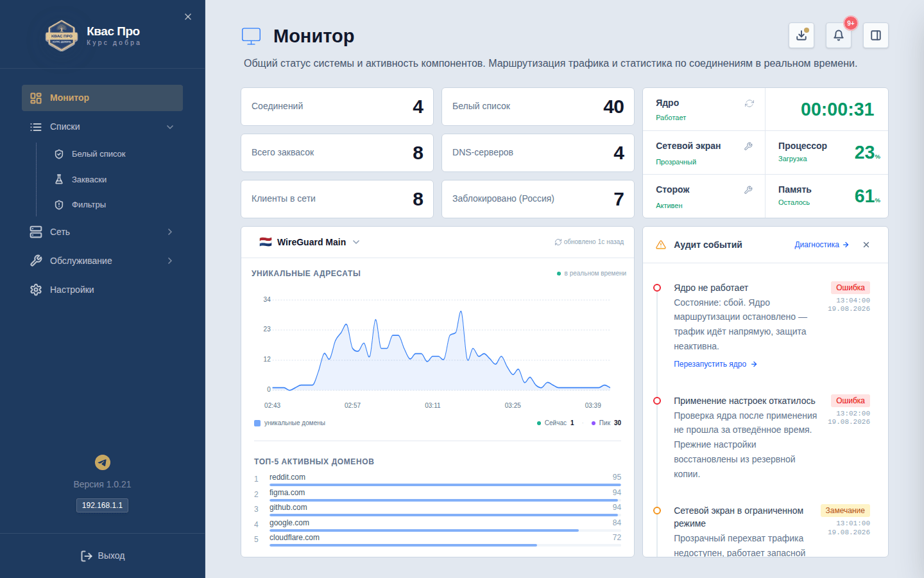The image size is (924, 578).
Task: Click the Версия 1.0.21 text
Action: point(102,484)
